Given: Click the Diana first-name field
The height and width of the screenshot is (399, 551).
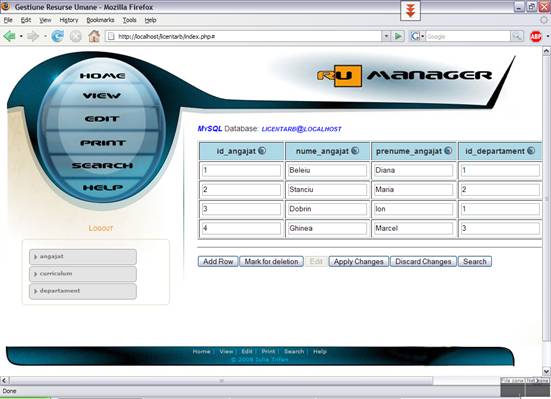Looking at the screenshot, I should (x=413, y=170).
